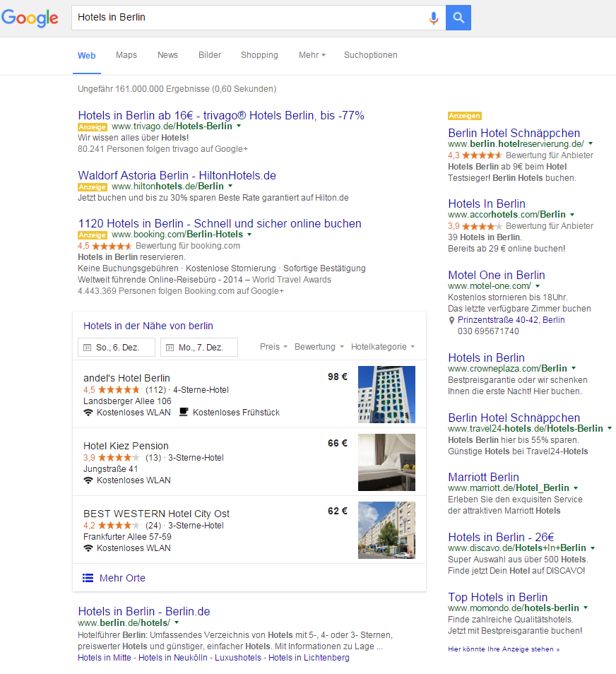616x674 pixels.
Task: Open Hotels in Lichtenberg sitelink
Action: pyautogui.click(x=309, y=658)
